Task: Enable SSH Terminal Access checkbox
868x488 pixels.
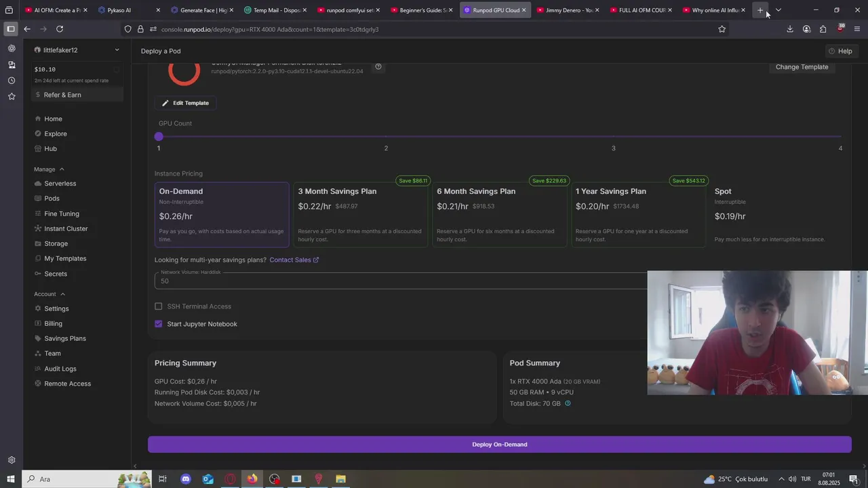Action: (159, 306)
